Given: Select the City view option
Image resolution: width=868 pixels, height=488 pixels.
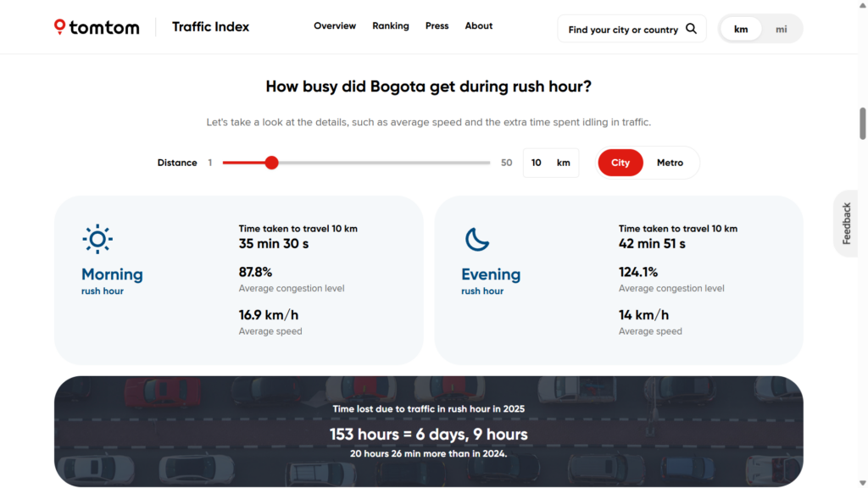Looking at the screenshot, I should click(x=620, y=163).
